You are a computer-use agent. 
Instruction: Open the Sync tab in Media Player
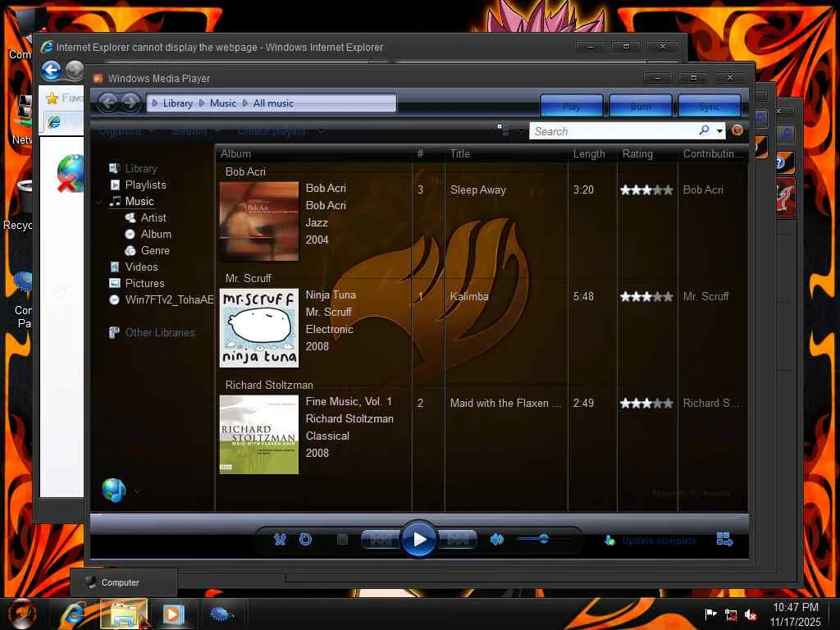(x=710, y=106)
